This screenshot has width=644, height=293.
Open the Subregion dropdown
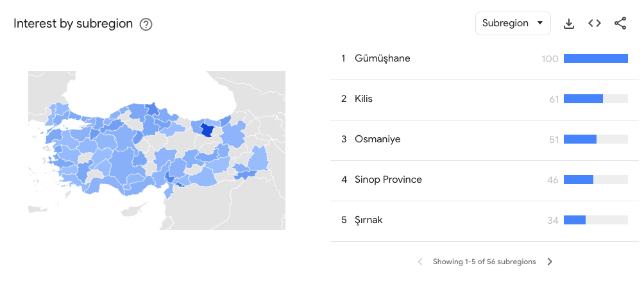(513, 23)
